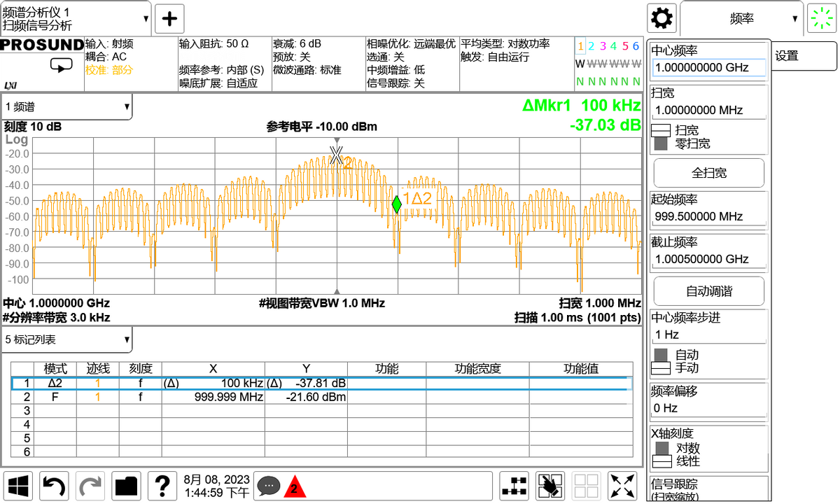Open help with question mark icon
The height and width of the screenshot is (504, 840).
[x=162, y=484]
